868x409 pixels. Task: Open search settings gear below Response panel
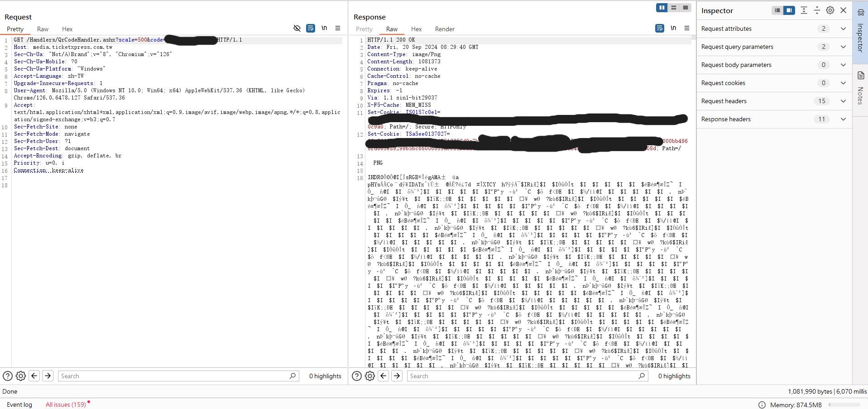pos(370,376)
